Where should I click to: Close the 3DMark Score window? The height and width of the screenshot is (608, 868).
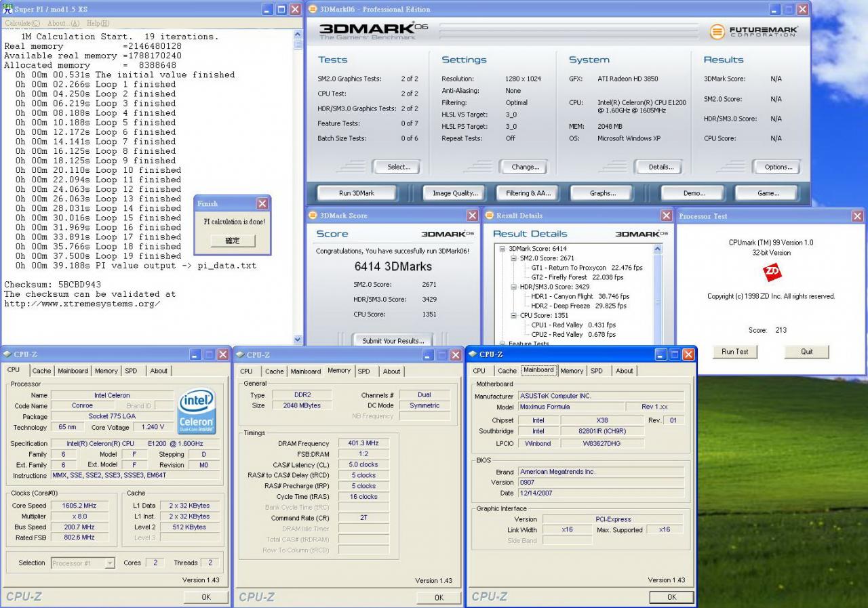point(472,216)
